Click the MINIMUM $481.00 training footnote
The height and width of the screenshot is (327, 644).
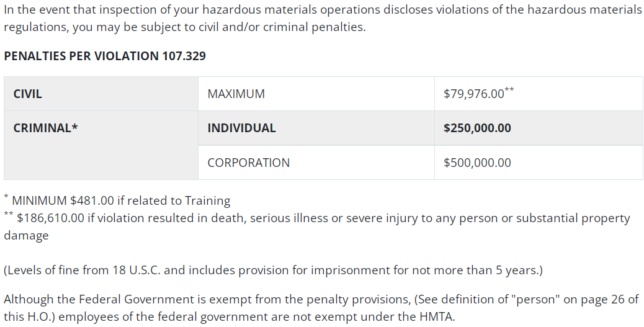pos(117,200)
